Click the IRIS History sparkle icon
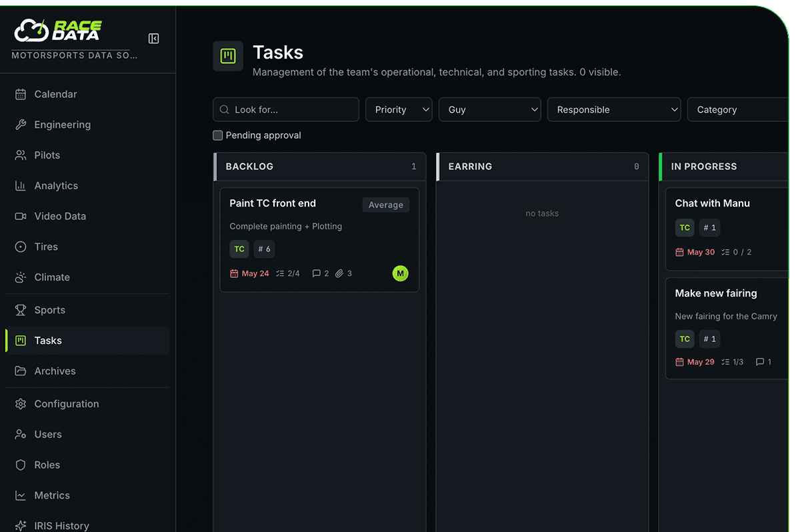Image resolution: width=796 pixels, height=532 pixels. point(20,526)
